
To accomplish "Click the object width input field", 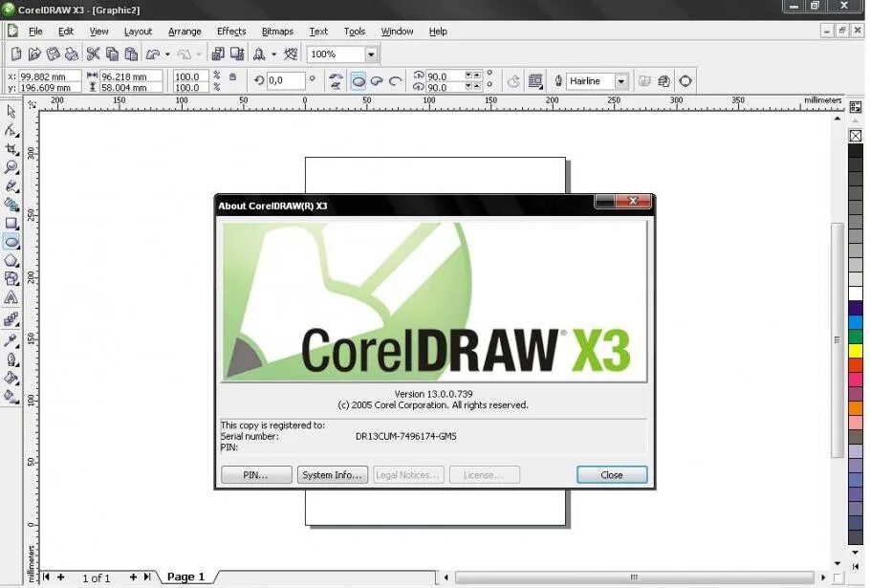I will coord(131,76).
